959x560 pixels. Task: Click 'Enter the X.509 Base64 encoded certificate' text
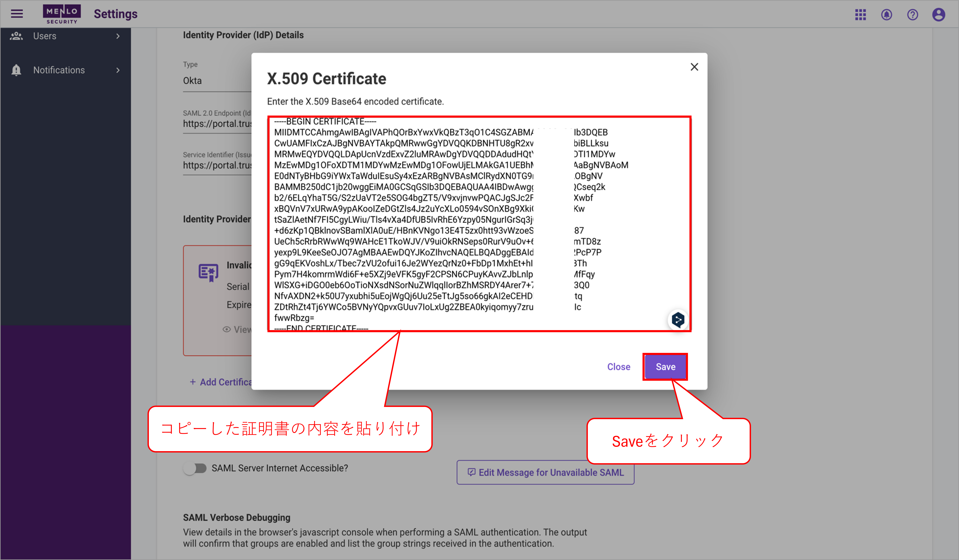[355, 102]
